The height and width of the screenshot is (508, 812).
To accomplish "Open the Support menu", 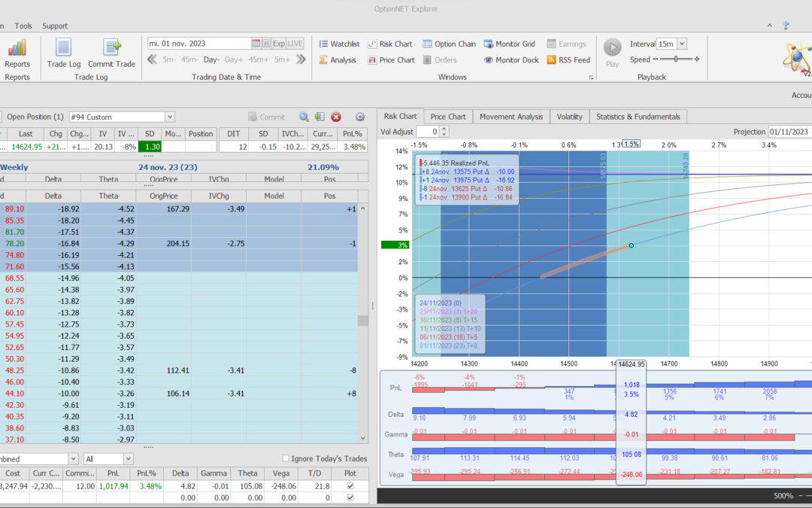I will tap(55, 26).
